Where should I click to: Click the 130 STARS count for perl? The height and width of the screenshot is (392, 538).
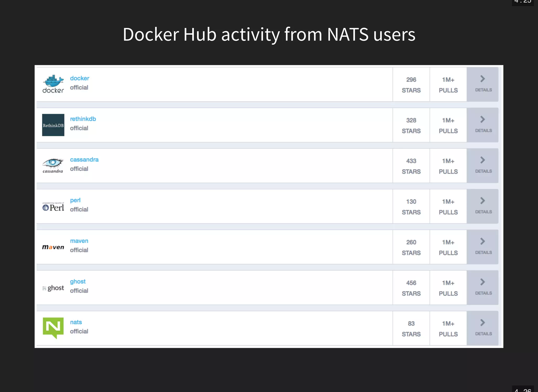(x=411, y=207)
